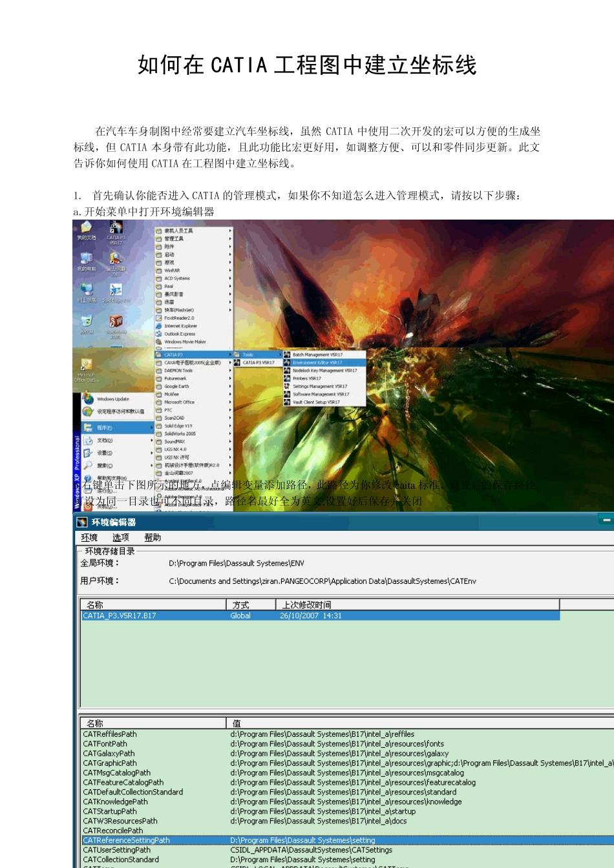Select the CATMsgCatalogPath variable row
The image size is (614, 868).
(x=347, y=772)
